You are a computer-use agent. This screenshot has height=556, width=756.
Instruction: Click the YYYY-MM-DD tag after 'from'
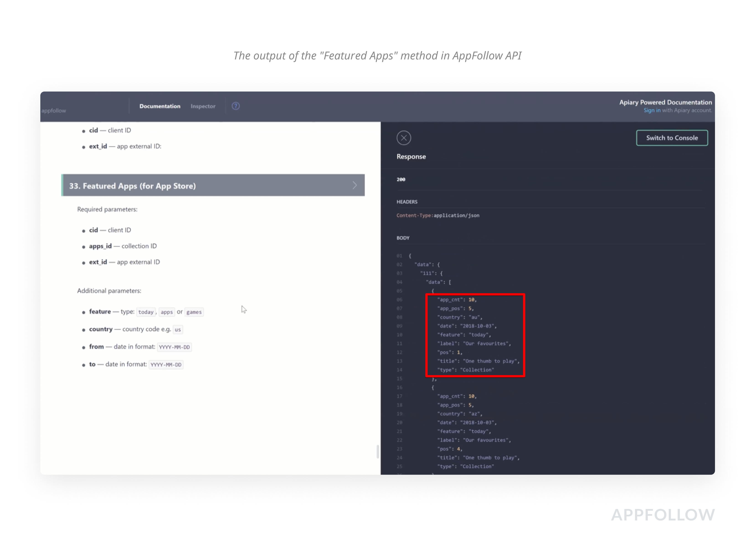click(174, 347)
